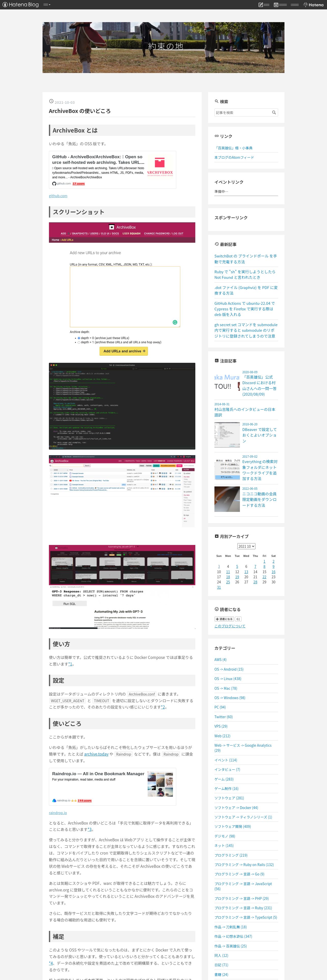The image size is (327, 980).
Task: Follow the archive.today link
Action: click(96, 754)
